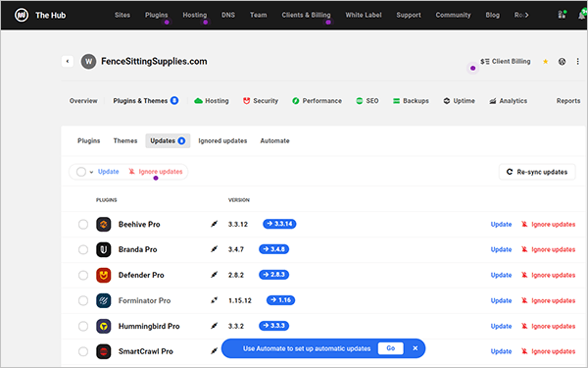Click the 1.16 version badge for Forminator

pyautogui.click(x=281, y=300)
